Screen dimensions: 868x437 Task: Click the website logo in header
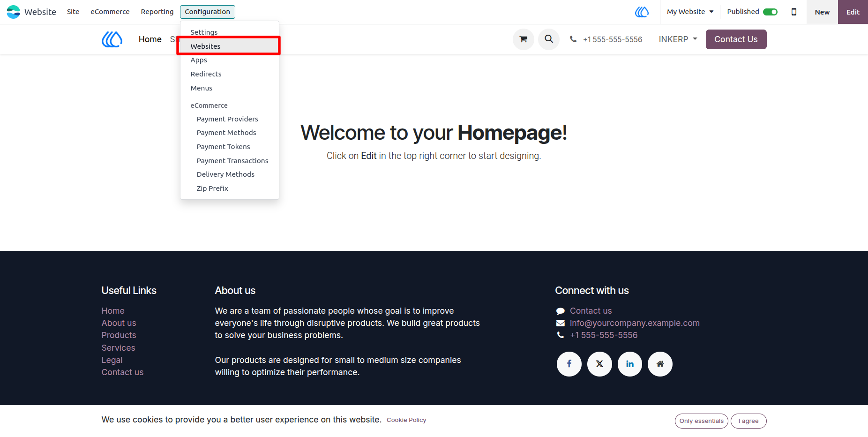point(112,39)
